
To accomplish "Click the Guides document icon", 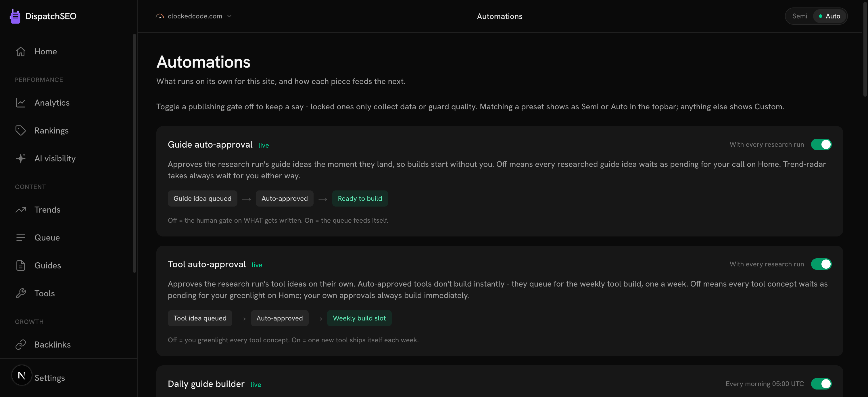I will click(x=21, y=266).
